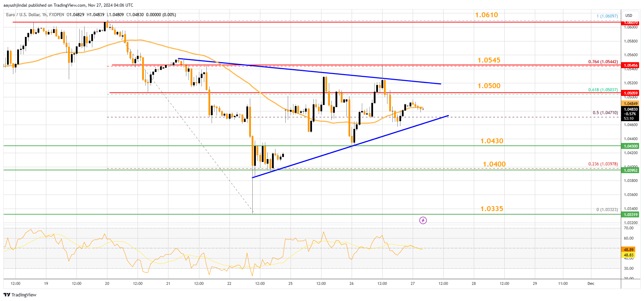Click the green 1.03319 price axis tag
This screenshot has width=644, height=301.
coord(630,215)
